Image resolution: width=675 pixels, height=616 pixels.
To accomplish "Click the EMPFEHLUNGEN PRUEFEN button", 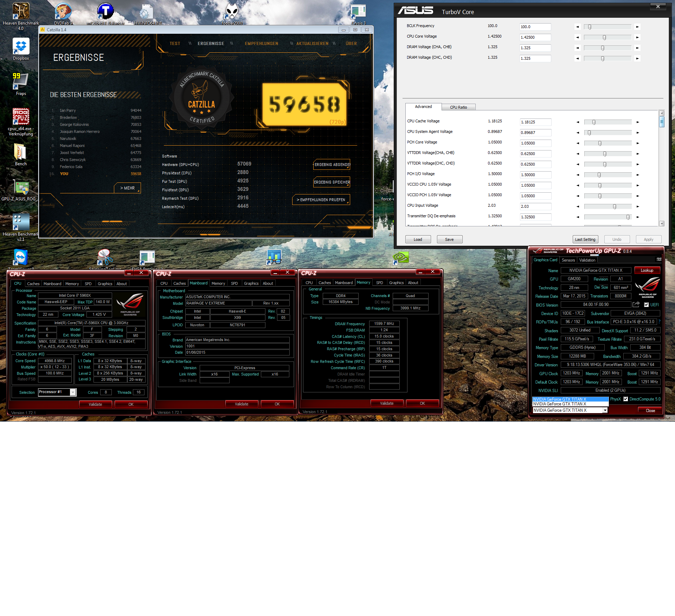I will pos(321,200).
